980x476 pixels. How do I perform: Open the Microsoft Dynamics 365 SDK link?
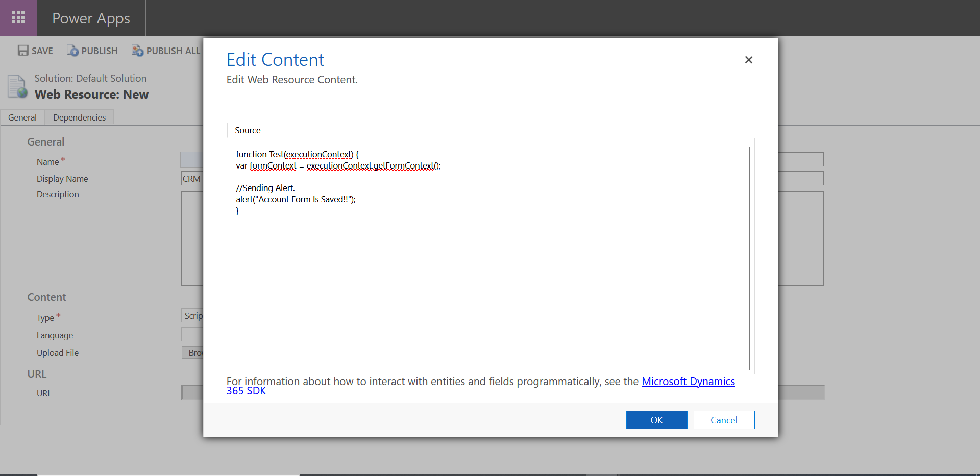pyautogui.click(x=688, y=381)
